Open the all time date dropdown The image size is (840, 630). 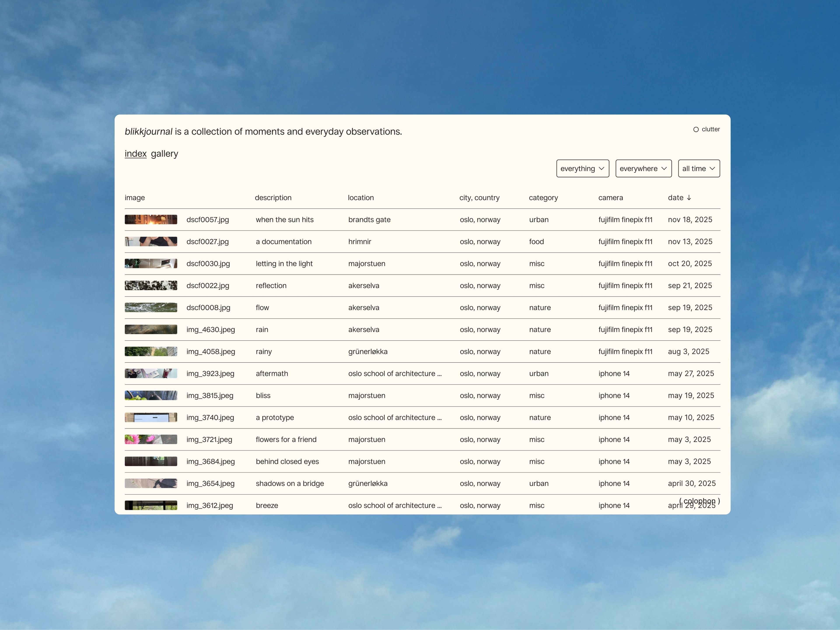[x=699, y=169]
